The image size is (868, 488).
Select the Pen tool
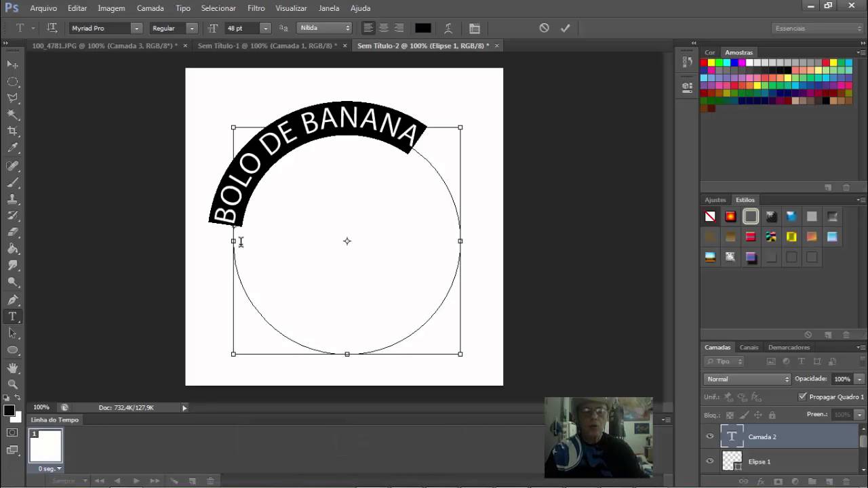pyautogui.click(x=12, y=300)
